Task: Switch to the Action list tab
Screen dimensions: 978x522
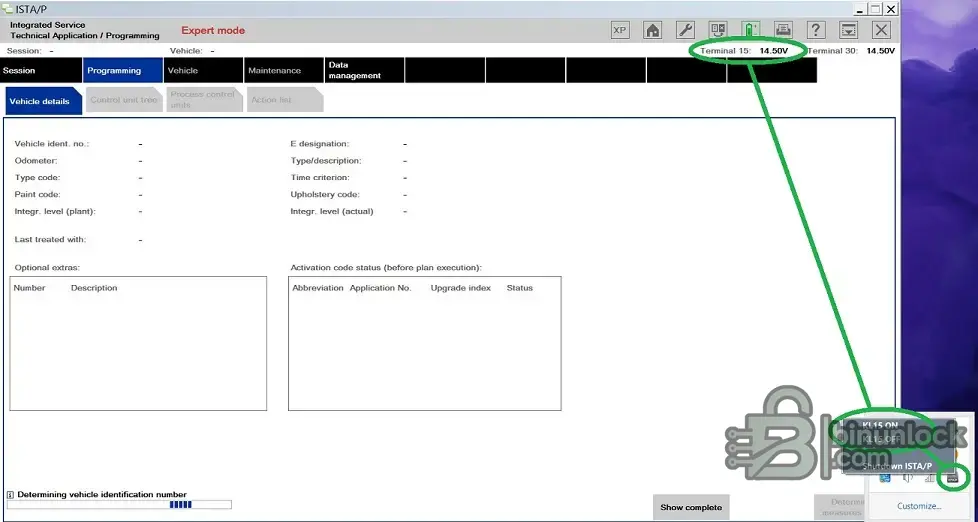Action: (285, 100)
